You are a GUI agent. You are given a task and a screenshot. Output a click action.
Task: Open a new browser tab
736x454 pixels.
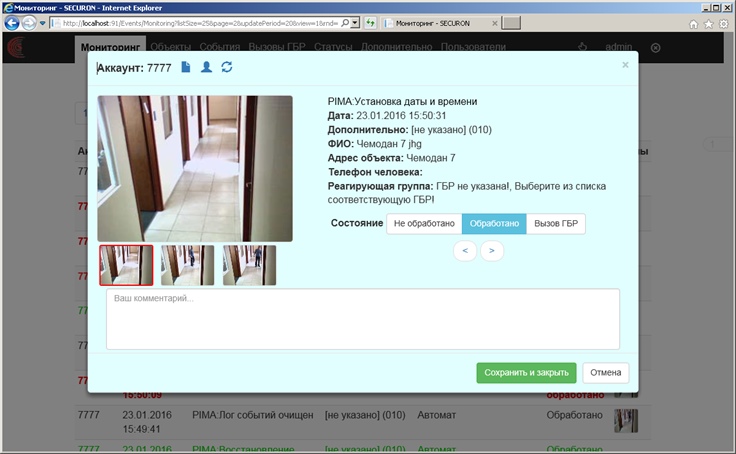tap(511, 23)
